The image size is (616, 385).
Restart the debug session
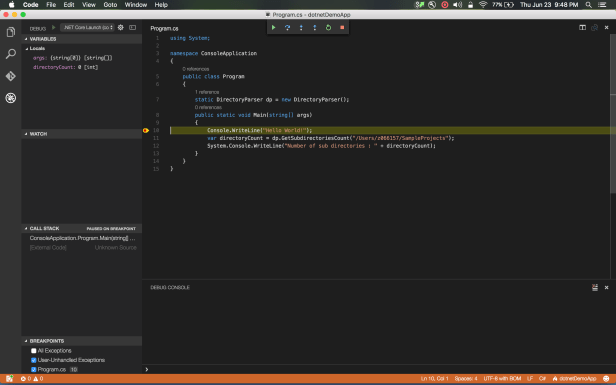click(x=328, y=28)
